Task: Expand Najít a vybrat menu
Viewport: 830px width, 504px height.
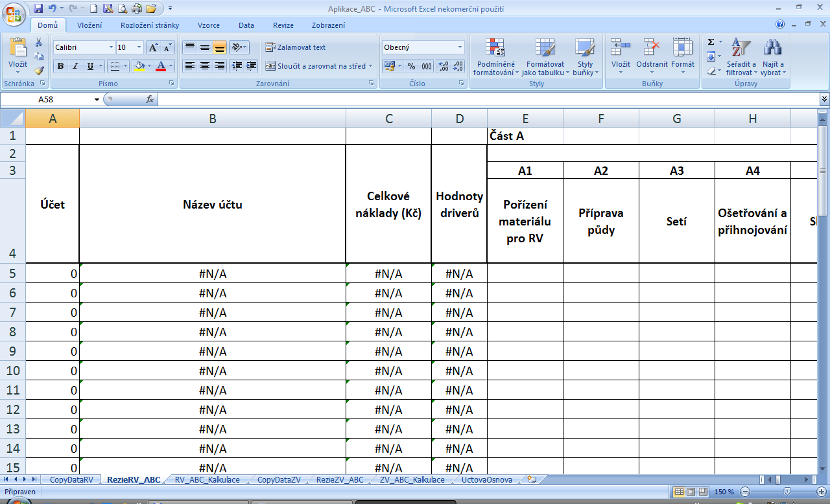Action: tap(772, 56)
